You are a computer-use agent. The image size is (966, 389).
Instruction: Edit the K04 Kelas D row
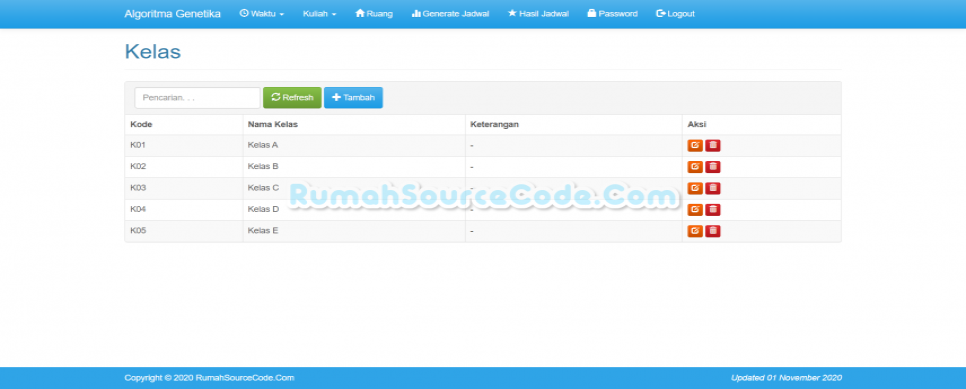pos(695,210)
